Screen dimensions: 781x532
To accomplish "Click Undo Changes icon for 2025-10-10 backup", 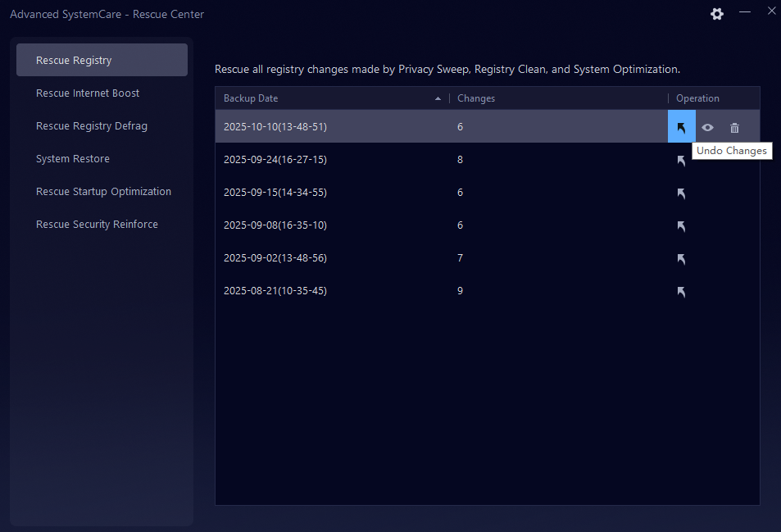I will [681, 127].
